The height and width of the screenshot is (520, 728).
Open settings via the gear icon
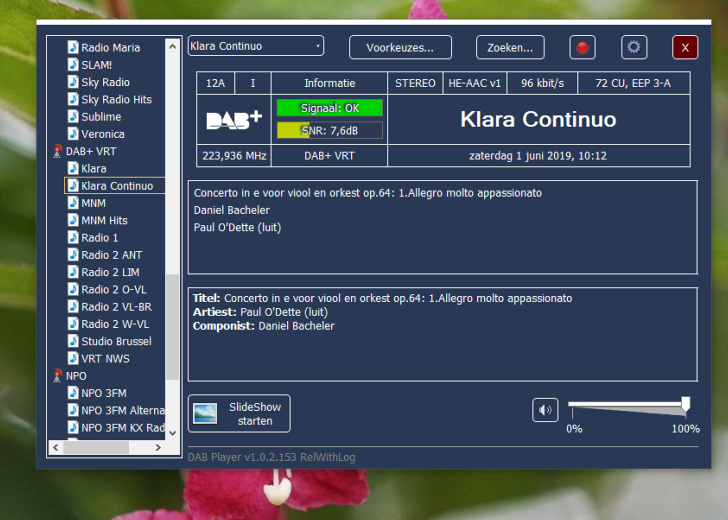[634, 47]
